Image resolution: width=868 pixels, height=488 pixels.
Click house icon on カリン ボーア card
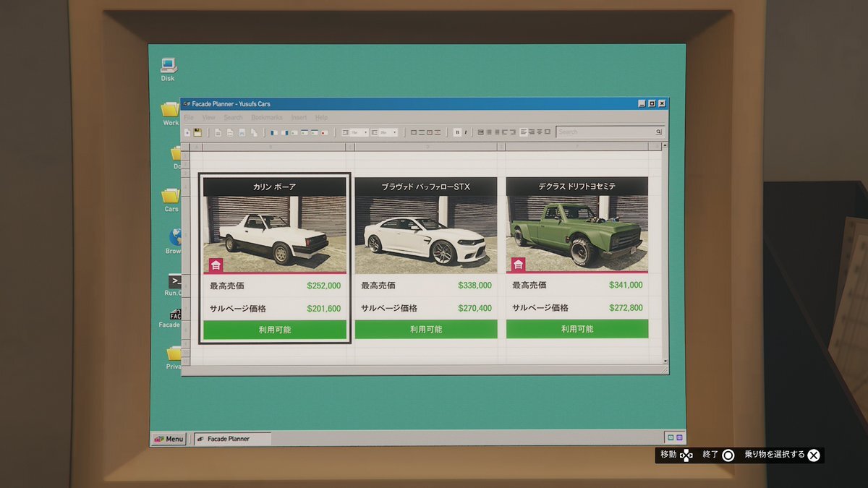point(216,265)
